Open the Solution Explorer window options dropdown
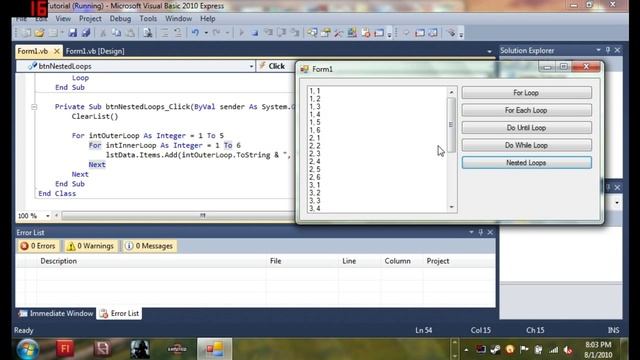 click(598, 50)
